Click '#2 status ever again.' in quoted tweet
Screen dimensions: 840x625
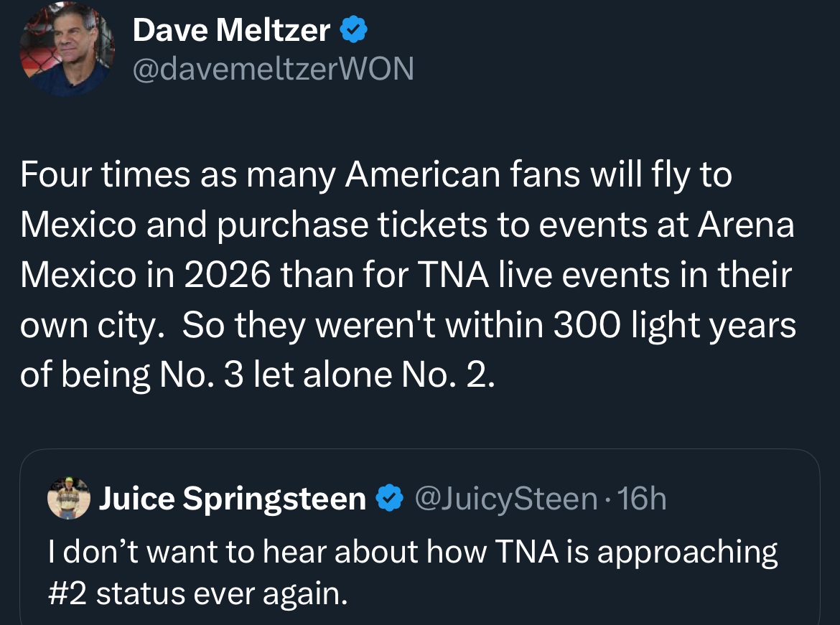197,593
